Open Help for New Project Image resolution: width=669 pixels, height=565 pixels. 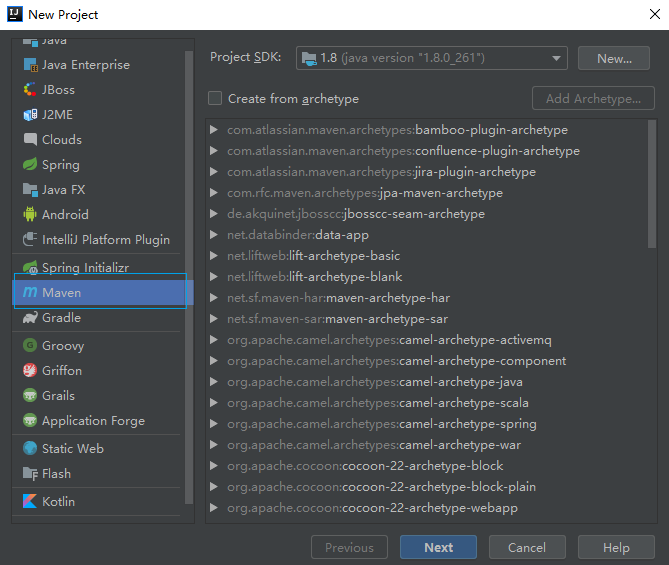point(616,547)
